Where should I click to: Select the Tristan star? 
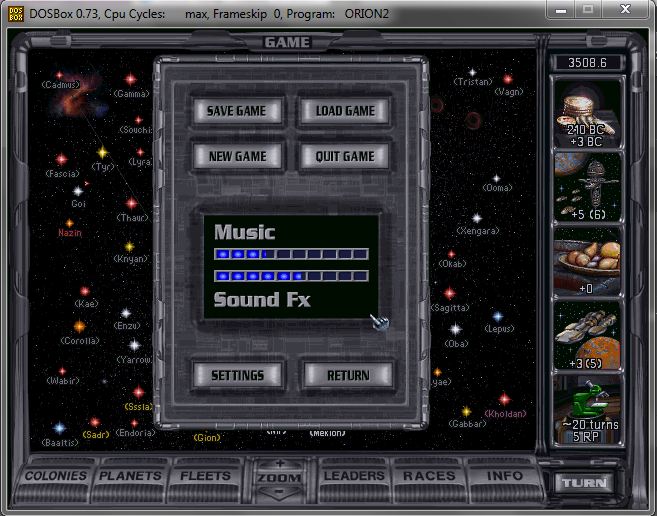tap(472, 72)
